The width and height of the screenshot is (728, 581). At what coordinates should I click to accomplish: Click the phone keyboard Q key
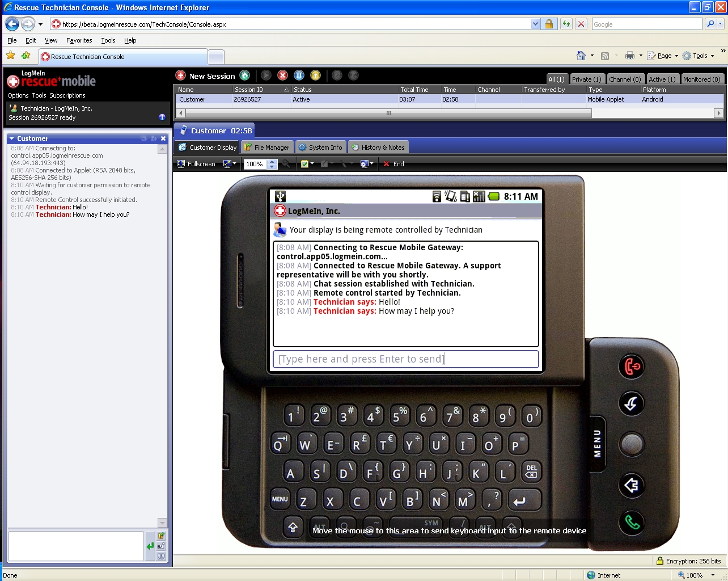click(280, 444)
